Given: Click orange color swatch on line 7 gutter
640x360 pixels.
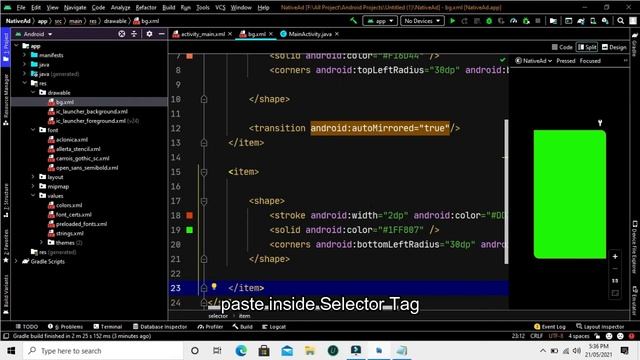Looking at the screenshot, I should (x=189, y=56).
